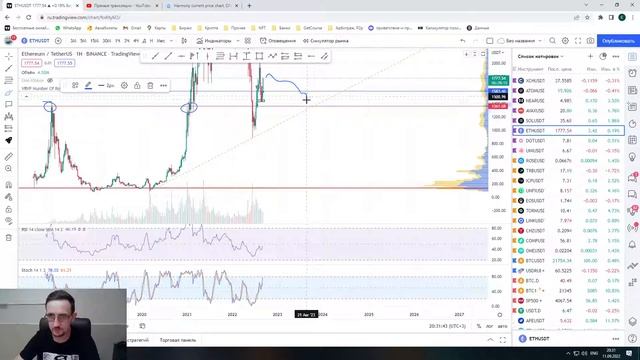Screen dimensions: 640x360
Task: Select the DOTUSDT row in watchlist
Action: (568, 141)
